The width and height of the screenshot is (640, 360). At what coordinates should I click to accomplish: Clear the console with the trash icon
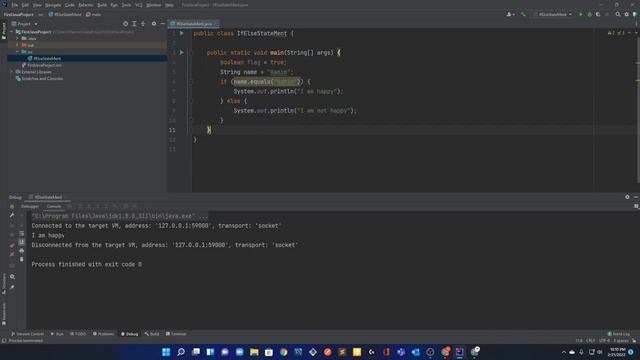(22, 259)
